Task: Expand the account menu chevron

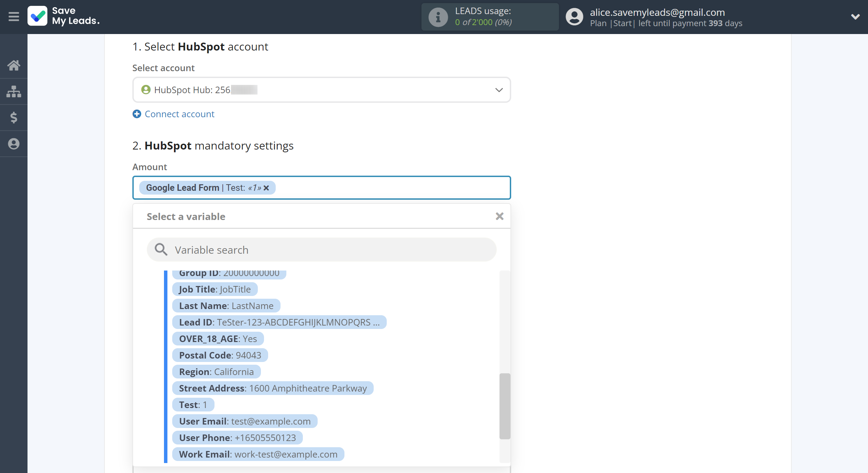Action: [855, 16]
